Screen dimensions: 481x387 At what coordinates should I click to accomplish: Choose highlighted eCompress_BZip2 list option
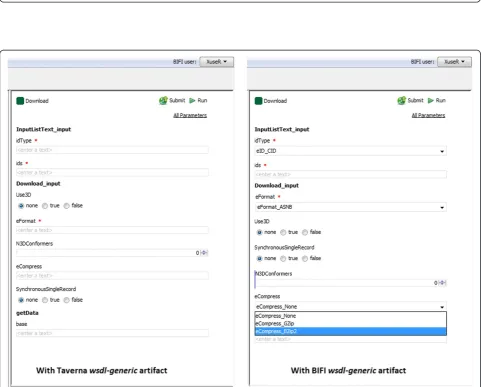[x=351, y=331]
